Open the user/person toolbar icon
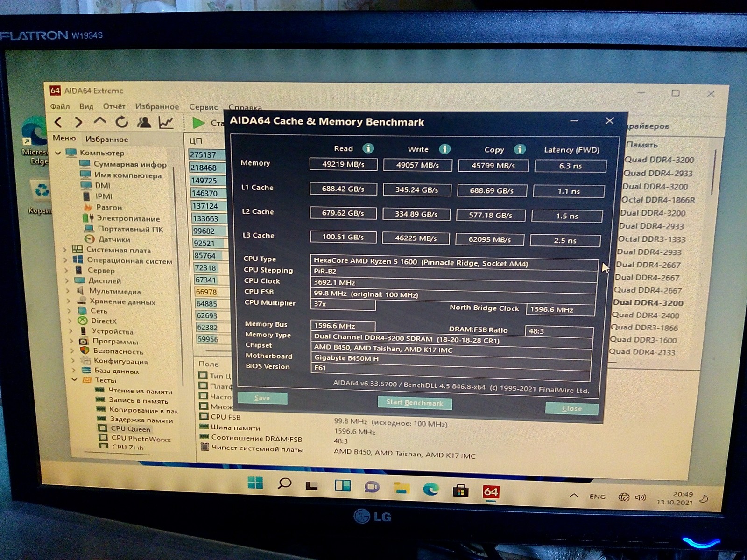Screen dimensions: 747x560 click(144, 122)
